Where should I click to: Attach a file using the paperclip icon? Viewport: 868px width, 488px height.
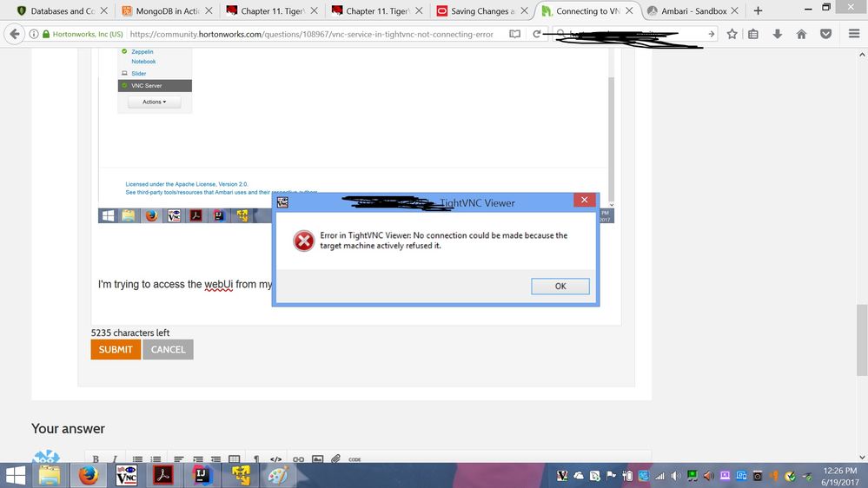(x=335, y=459)
